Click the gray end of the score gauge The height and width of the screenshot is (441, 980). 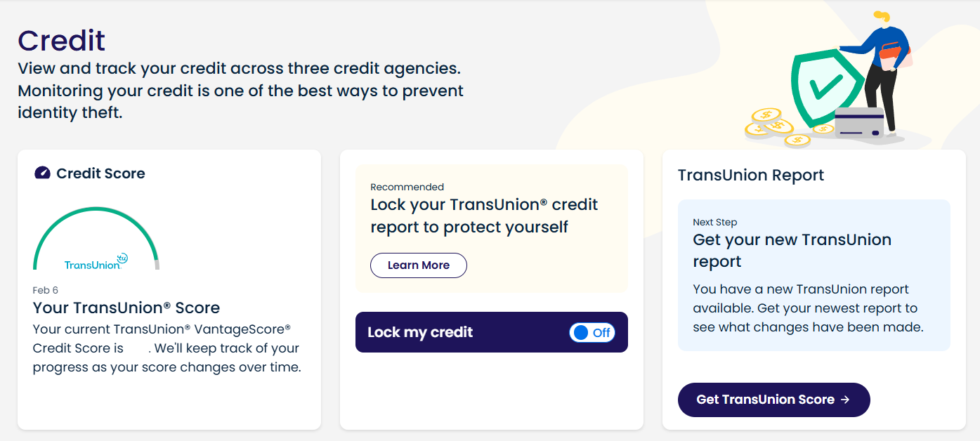157,265
